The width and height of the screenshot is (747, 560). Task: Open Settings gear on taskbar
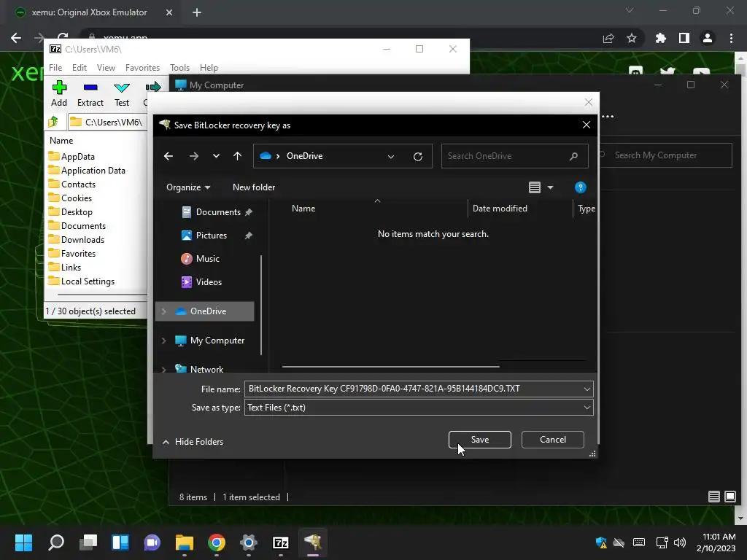[248, 542]
